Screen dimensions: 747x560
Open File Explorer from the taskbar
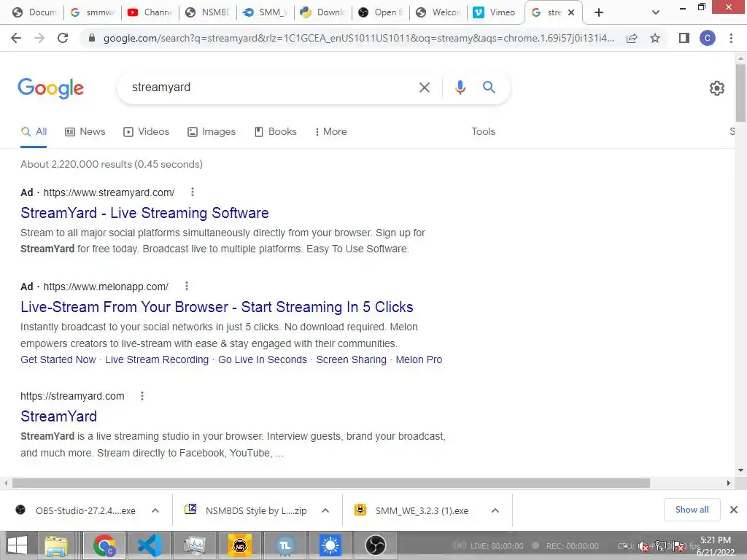[55, 545]
